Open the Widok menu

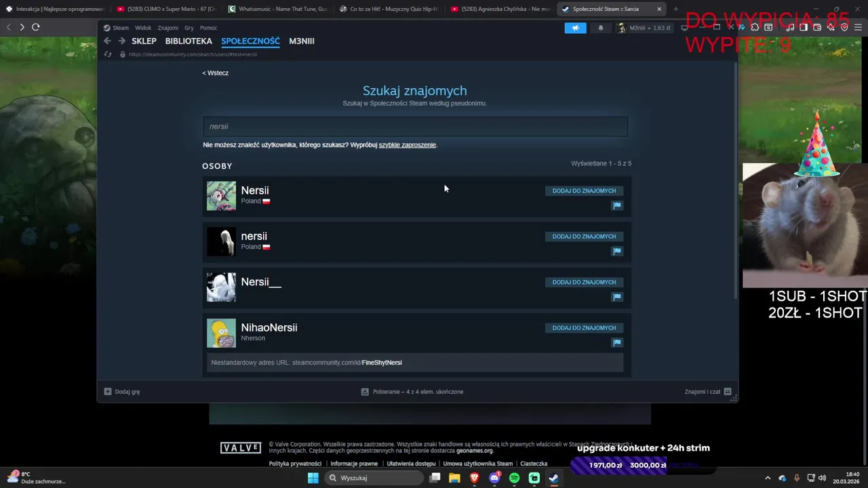click(x=143, y=28)
